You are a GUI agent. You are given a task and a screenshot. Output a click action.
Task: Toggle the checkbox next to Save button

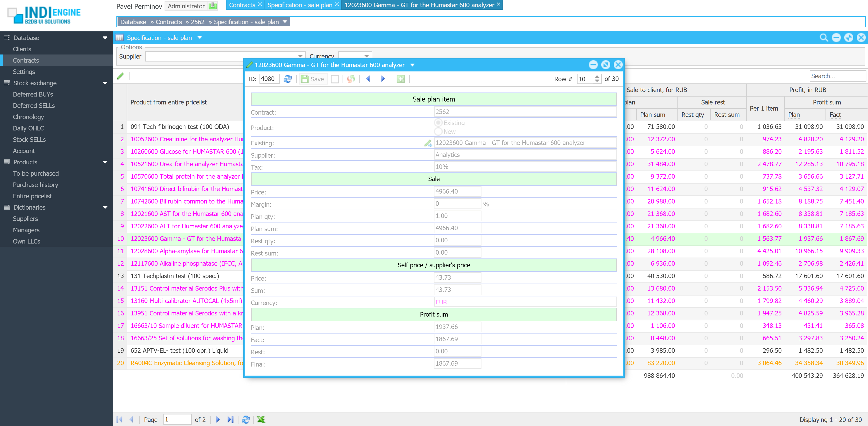335,79
